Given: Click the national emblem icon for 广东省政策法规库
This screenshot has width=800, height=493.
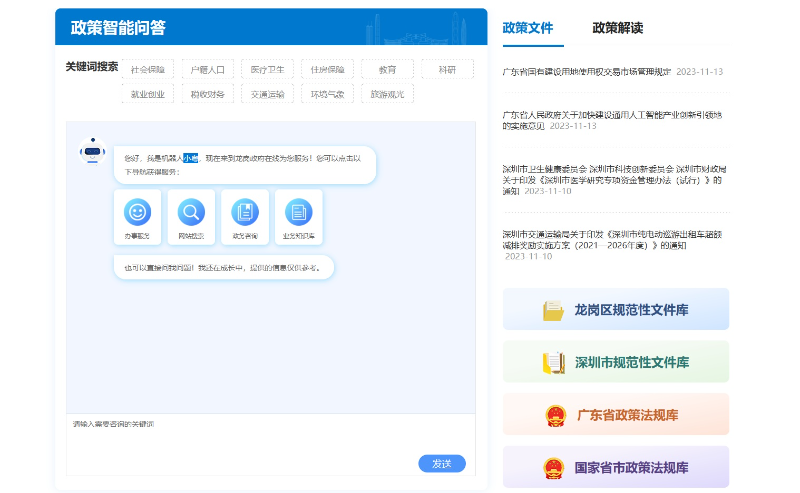Looking at the screenshot, I should [553, 415].
